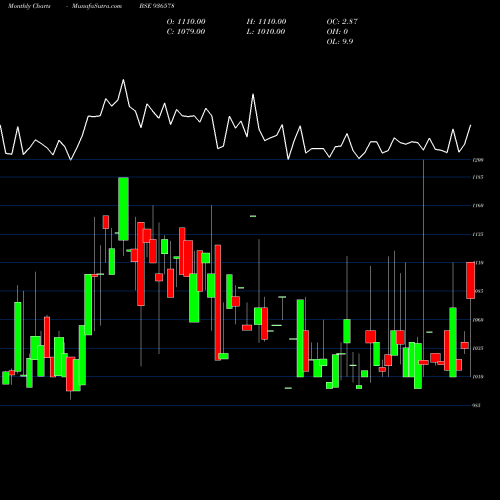Click the 'OL: 9.9' reading

pyautogui.click(x=340, y=42)
